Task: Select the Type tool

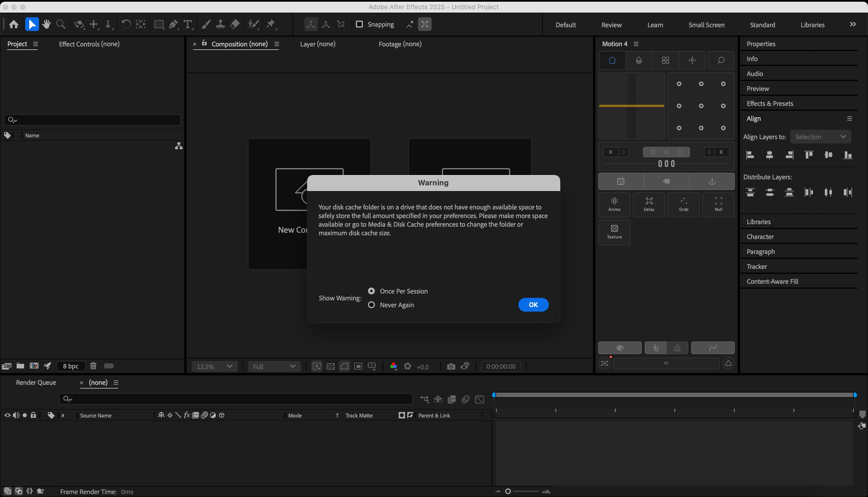Action: pyautogui.click(x=187, y=24)
